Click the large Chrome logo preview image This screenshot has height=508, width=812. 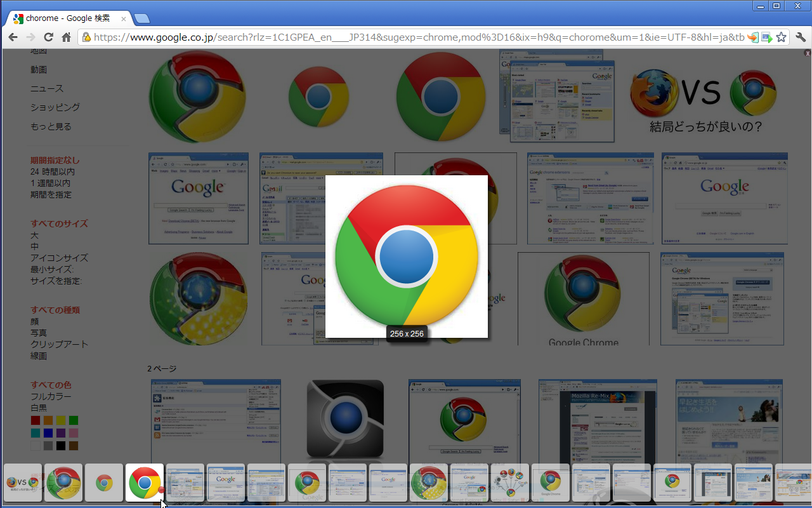coord(407,257)
